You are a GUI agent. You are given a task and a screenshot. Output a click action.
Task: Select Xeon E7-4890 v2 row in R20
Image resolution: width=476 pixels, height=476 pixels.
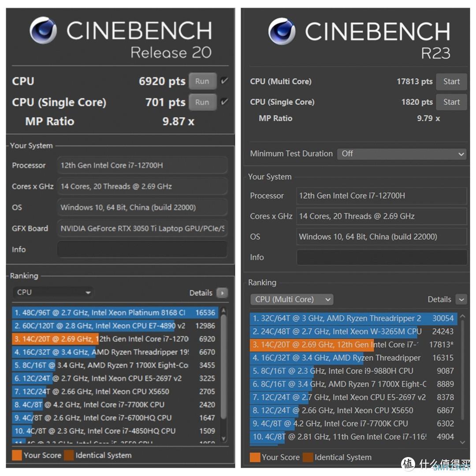coord(115,326)
